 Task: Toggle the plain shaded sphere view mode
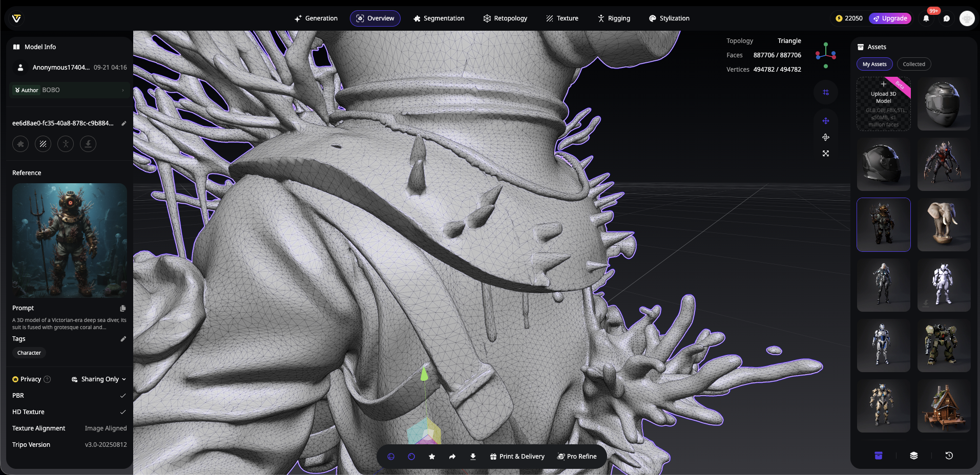pyautogui.click(x=411, y=457)
